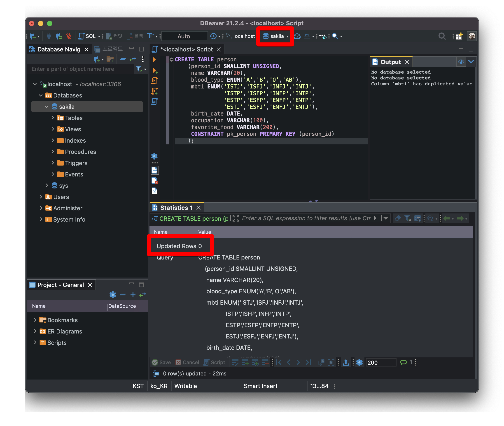Screen dimensions: 504x426
Task: Click the execute SQL statement arrow icon
Action: (x=154, y=60)
